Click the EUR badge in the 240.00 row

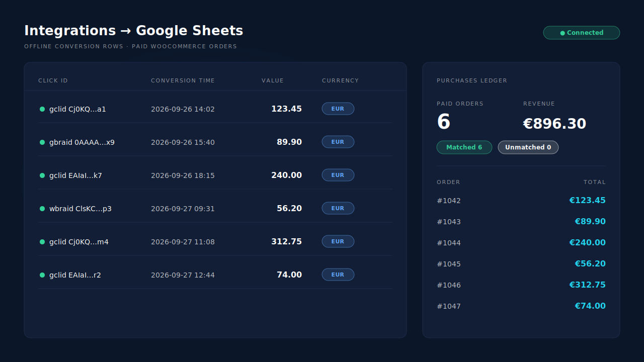point(338,175)
